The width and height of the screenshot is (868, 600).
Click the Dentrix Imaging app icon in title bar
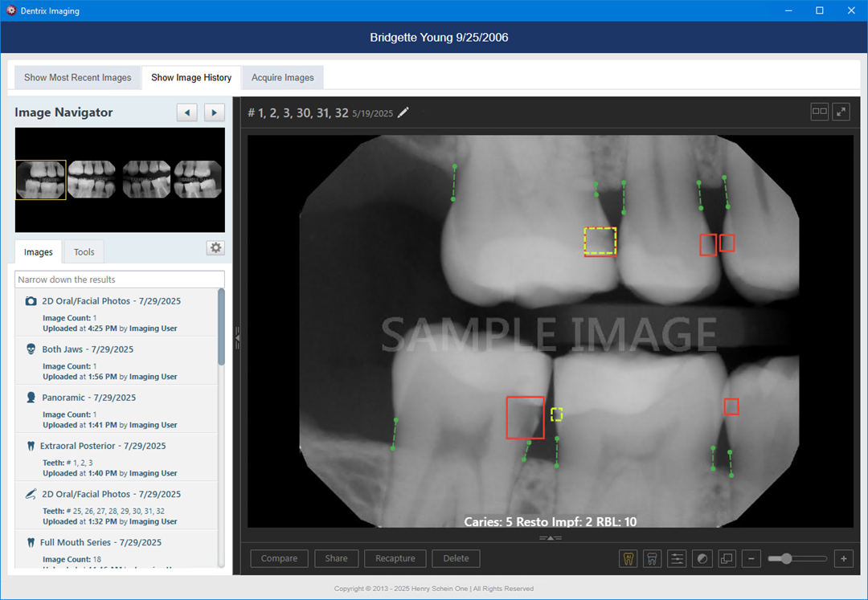tap(11, 10)
